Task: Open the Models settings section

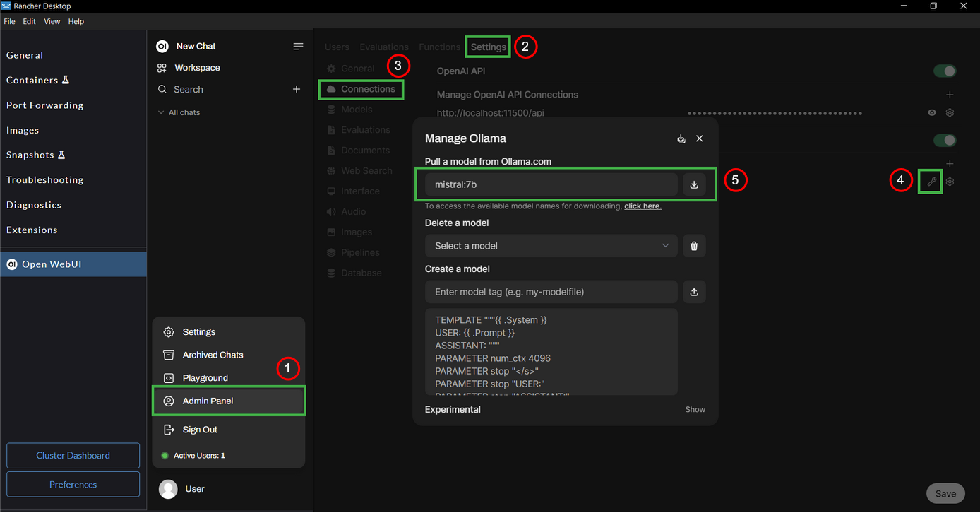Action: [349, 110]
